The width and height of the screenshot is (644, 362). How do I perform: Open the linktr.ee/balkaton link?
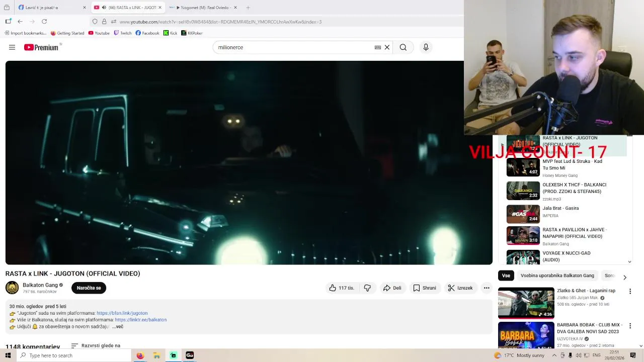point(140,320)
